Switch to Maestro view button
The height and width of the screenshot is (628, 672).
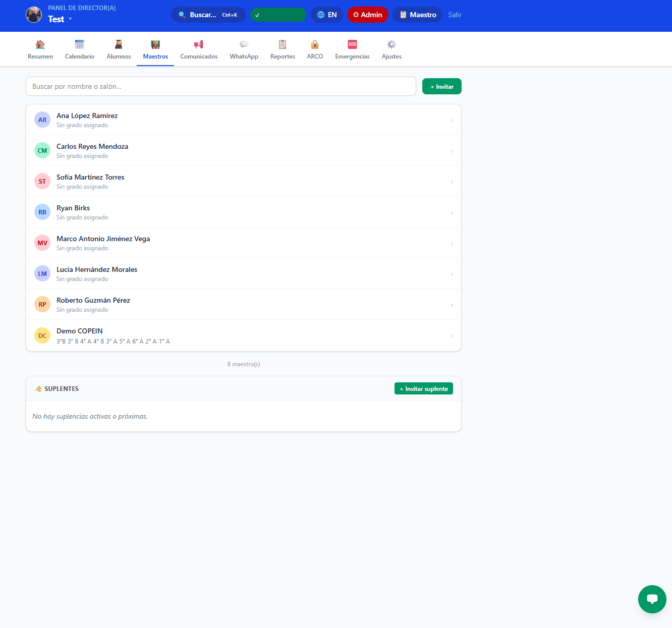coord(417,15)
